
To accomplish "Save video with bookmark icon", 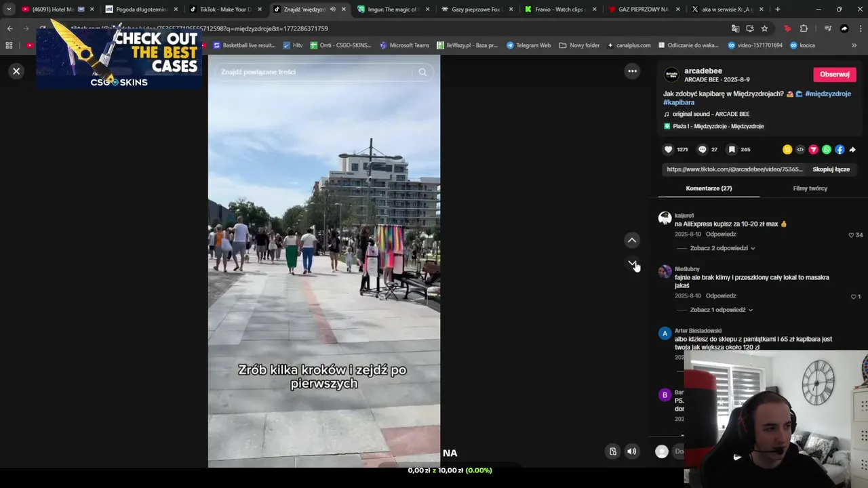I will coord(732,150).
